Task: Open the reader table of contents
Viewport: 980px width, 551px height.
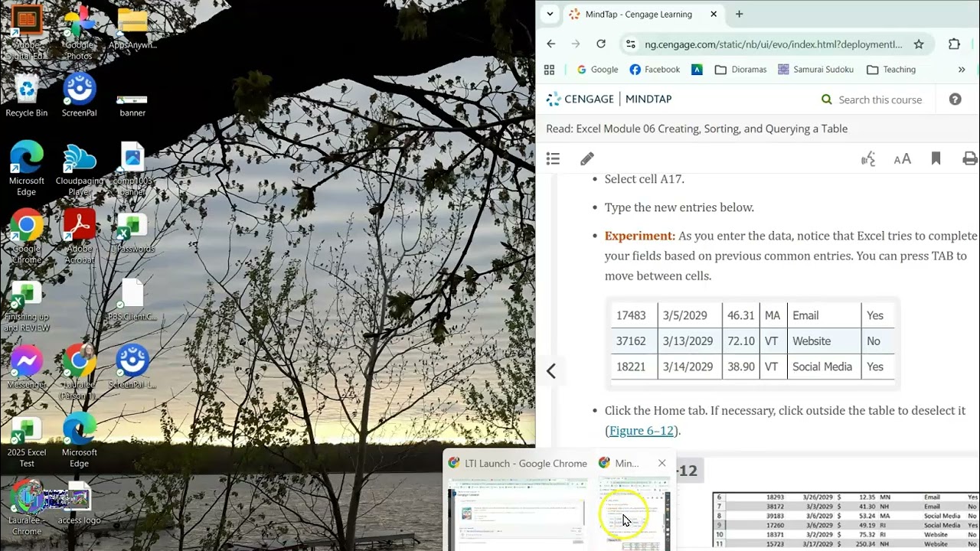Action: tap(553, 158)
